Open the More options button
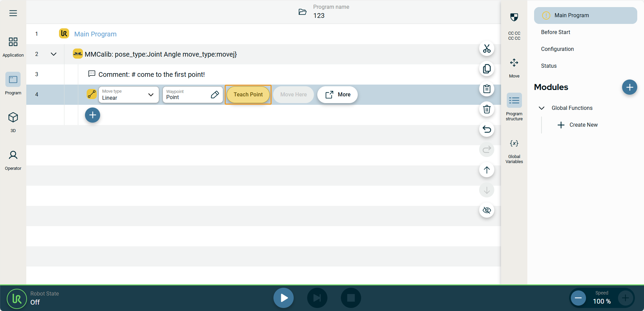The height and width of the screenshot is (311, 644). click(x=338, y=95)
